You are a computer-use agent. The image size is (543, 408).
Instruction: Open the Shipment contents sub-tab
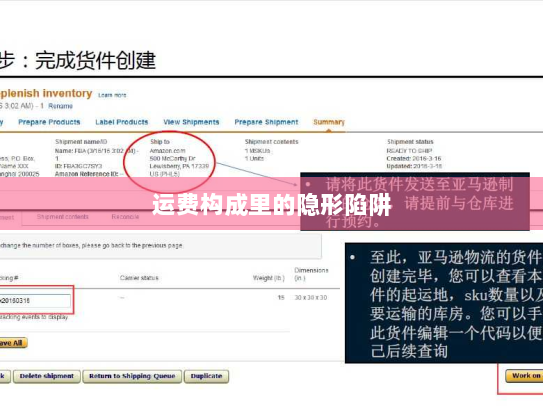click(63, 217)
